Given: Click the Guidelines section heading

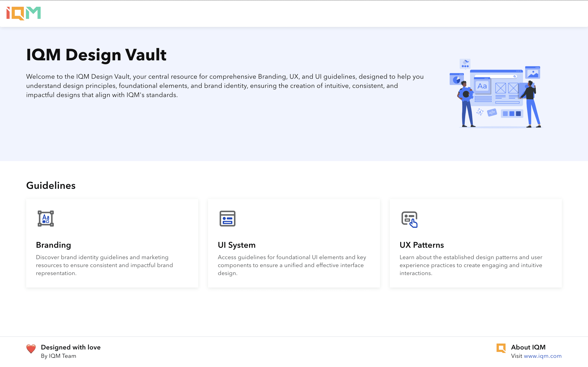Looking at the screenshot, I should pos(51,186).
